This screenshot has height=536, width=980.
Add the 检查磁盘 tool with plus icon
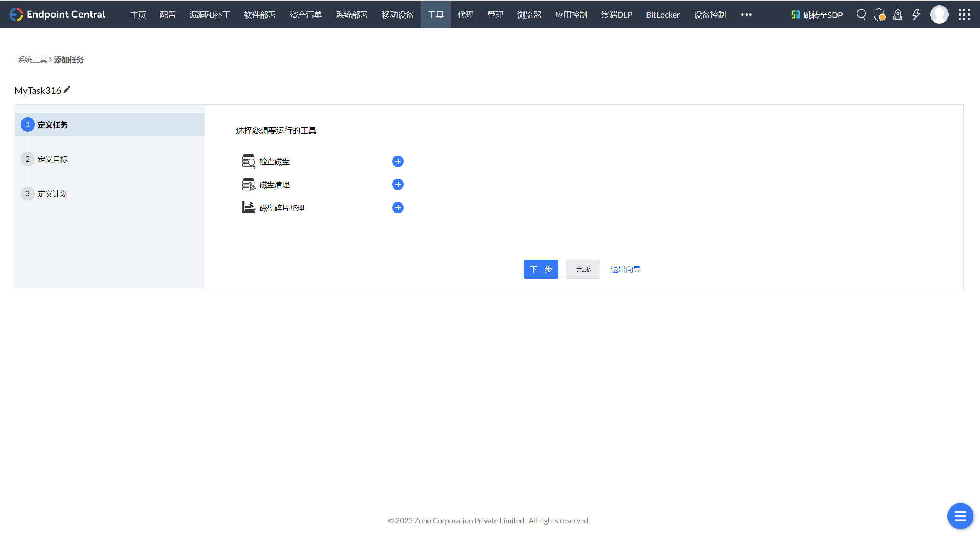click(x=398, y=161)
